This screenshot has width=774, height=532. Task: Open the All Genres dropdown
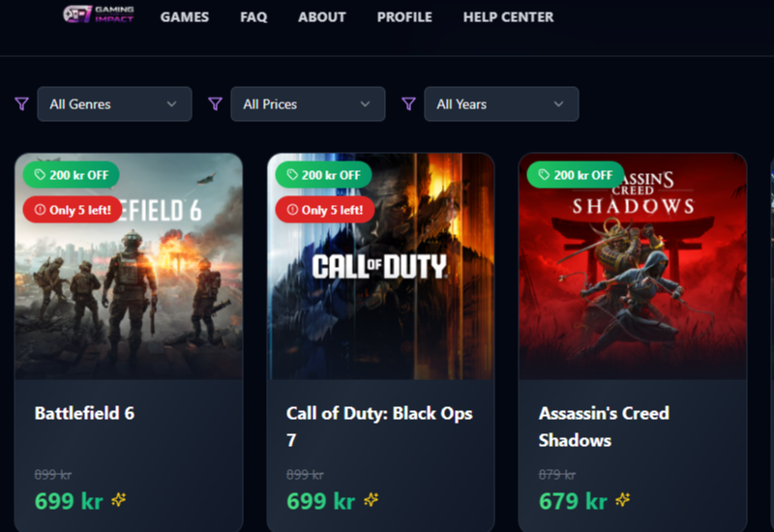114,104
